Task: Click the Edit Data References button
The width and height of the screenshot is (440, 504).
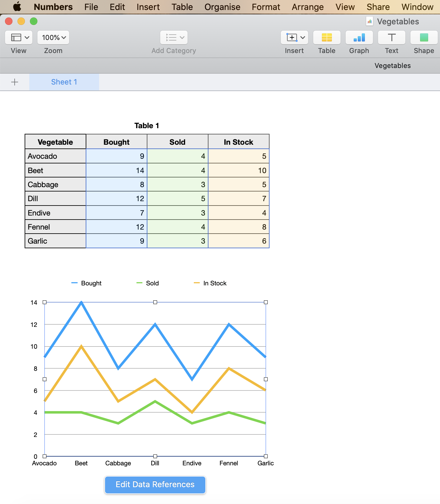Action: click(x=155, y=484)
